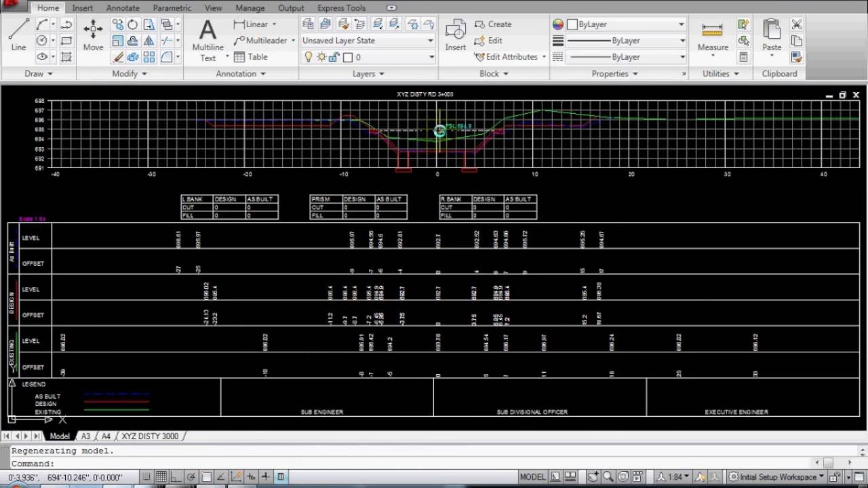Open the Parametric ribbon tab
Viewport: 868px width, 488px height.
tap(172, 8)
